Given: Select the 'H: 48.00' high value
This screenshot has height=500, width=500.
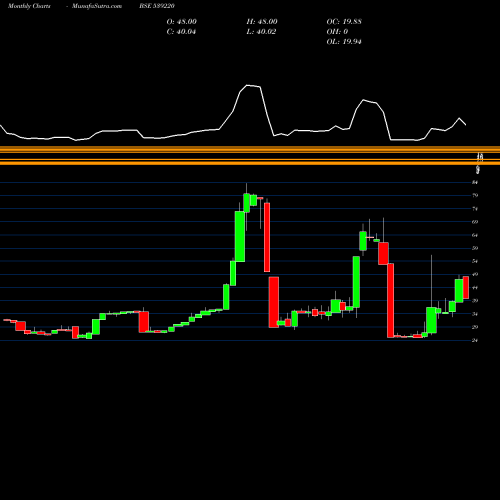Looking at the screenshot, I should pos(262,22).
